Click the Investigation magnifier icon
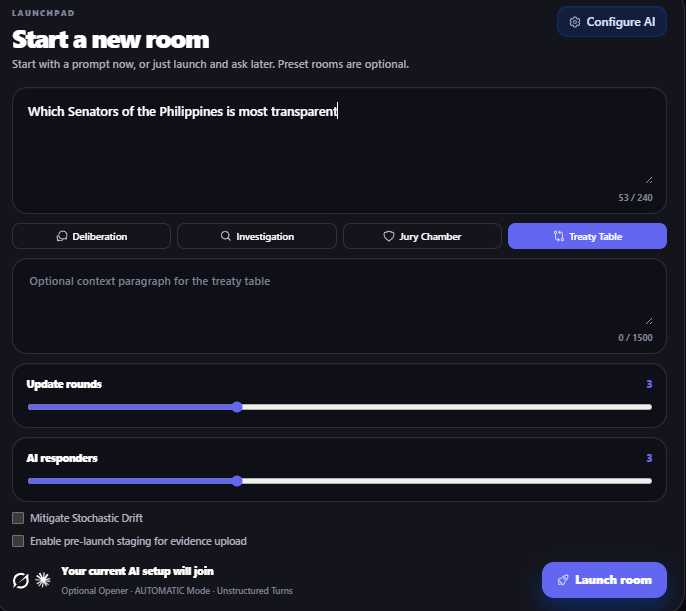The image size is (686, 611). pyautogui.click(x=226, y=236)
